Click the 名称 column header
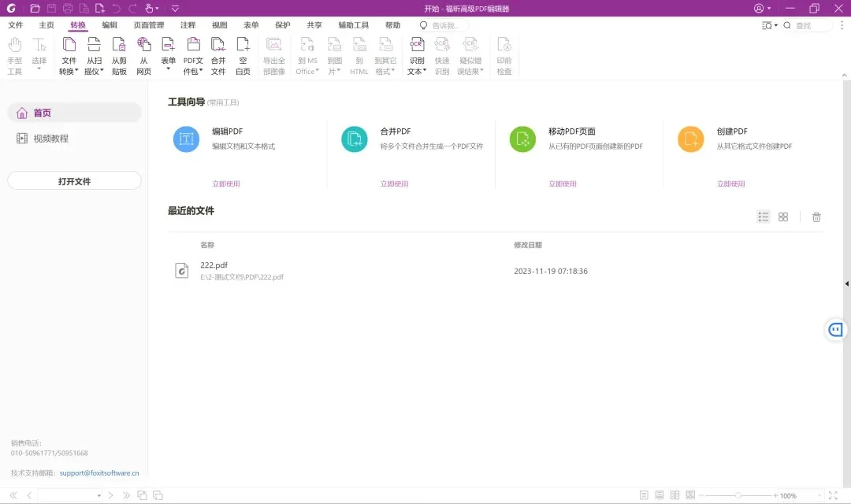The width and height of the screenshot is (851, 504). click(x=207, y=245)
